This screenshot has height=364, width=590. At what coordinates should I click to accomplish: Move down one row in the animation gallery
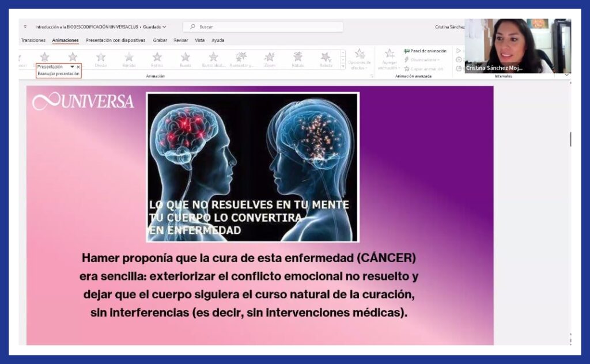pos(343,60)
